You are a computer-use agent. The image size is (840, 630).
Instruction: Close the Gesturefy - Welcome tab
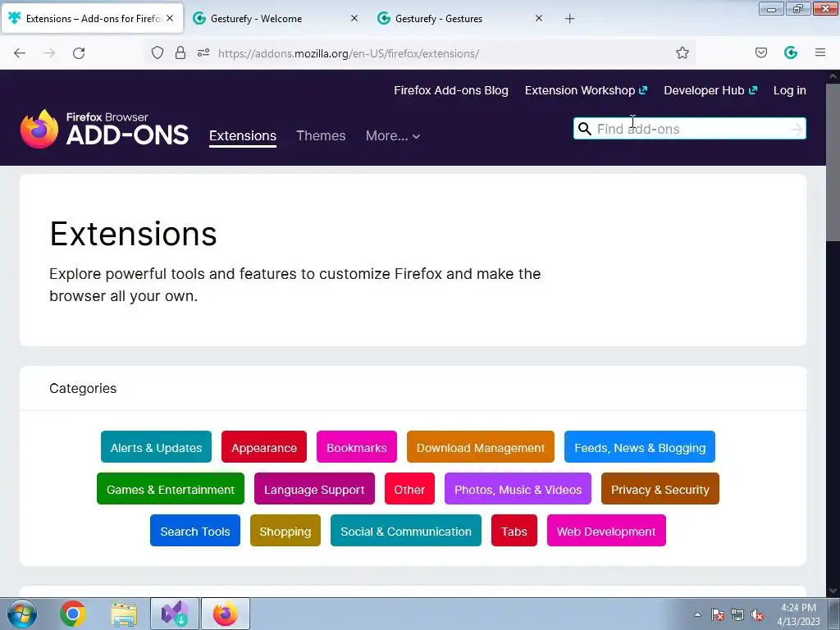tap(354, 18)
